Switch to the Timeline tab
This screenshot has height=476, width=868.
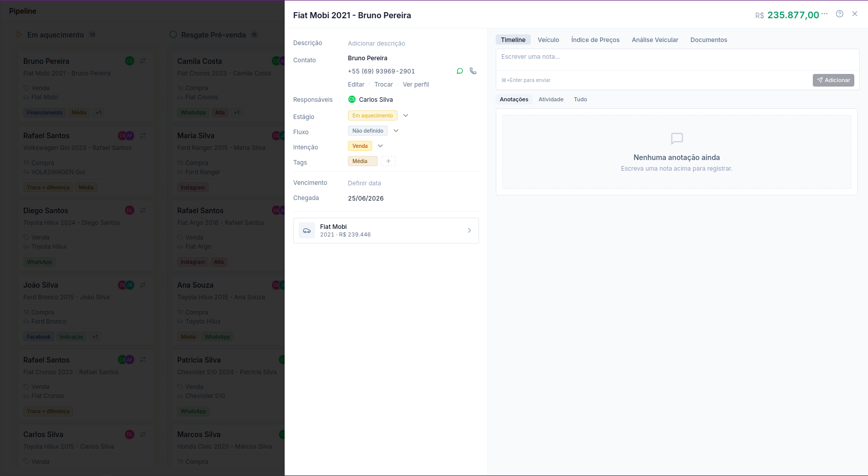[x=513, y=40]
